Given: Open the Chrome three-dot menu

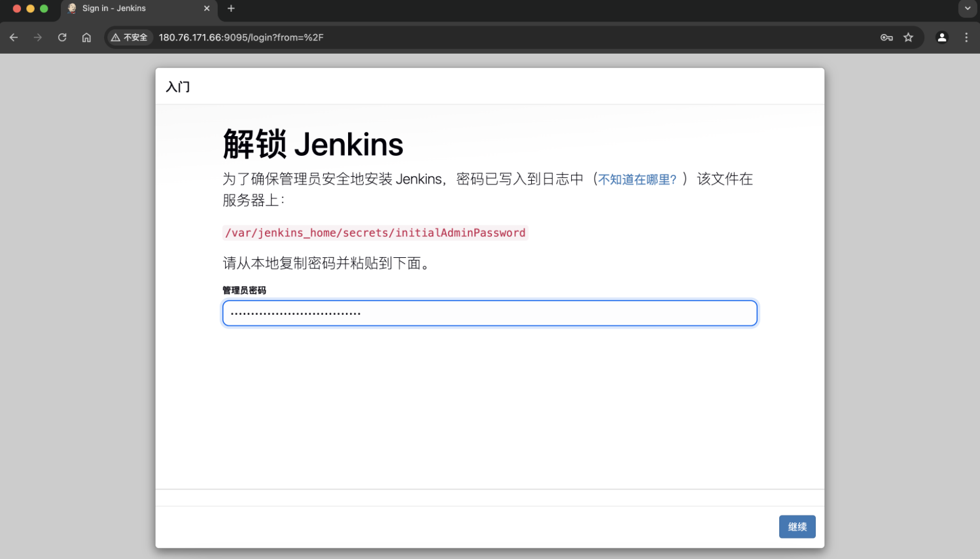Looking at the screenshot, I should click(x=966, y=37).
